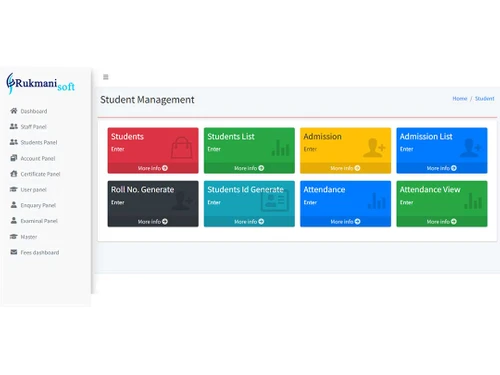Screen dimensions: 500x375
Task: Click the Rukmanisoft logo
Action: click(41, 84)
